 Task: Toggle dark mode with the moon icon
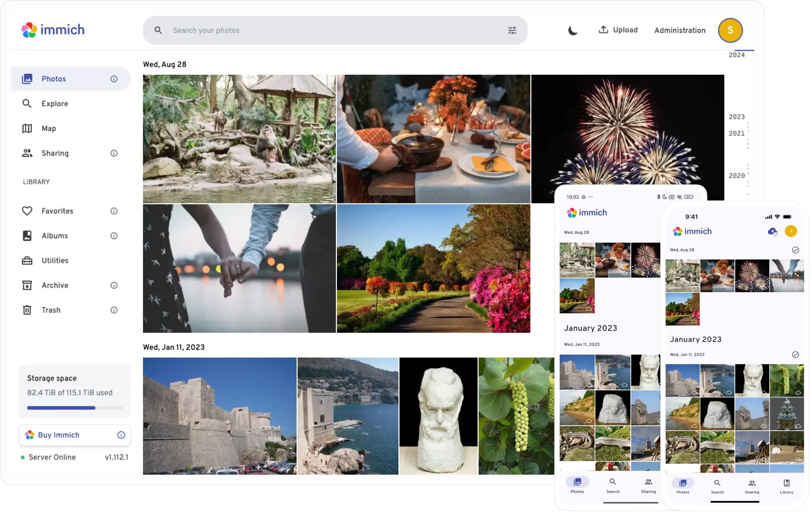(x=573, y=30)
